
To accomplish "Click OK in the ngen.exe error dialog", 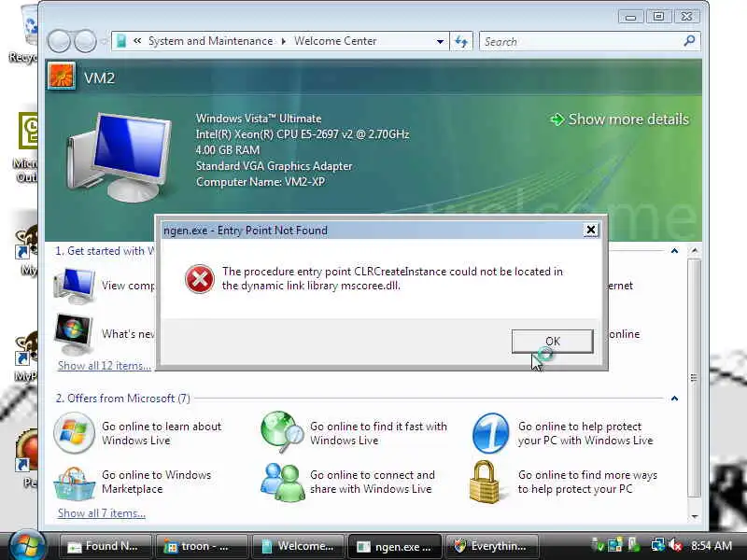I will point(552,341).
